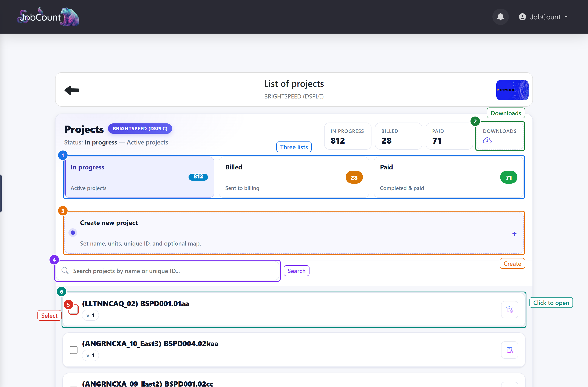Viewport: 588px width, 387px height.
Task: Open the JobCount user account dropdown
Action: pos(543,17)
